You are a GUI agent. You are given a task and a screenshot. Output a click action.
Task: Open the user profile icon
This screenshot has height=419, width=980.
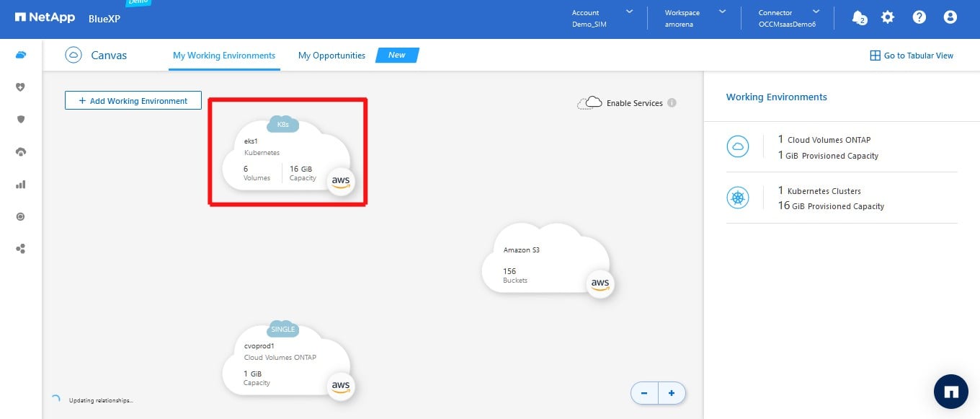[950, 17]
